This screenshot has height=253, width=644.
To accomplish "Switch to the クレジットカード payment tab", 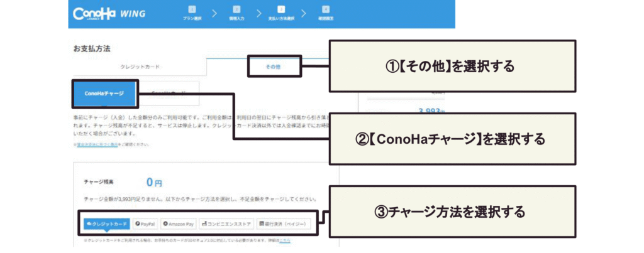I will 140,66.
